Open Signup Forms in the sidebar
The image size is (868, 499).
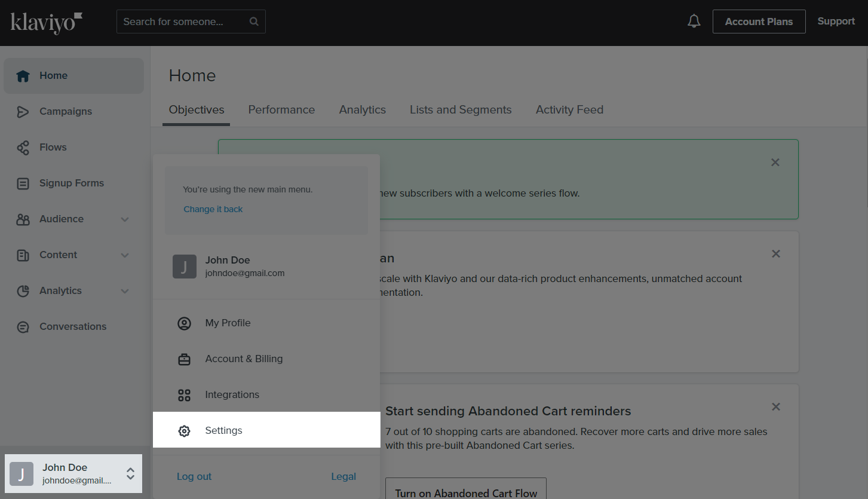tap(73, 183)
